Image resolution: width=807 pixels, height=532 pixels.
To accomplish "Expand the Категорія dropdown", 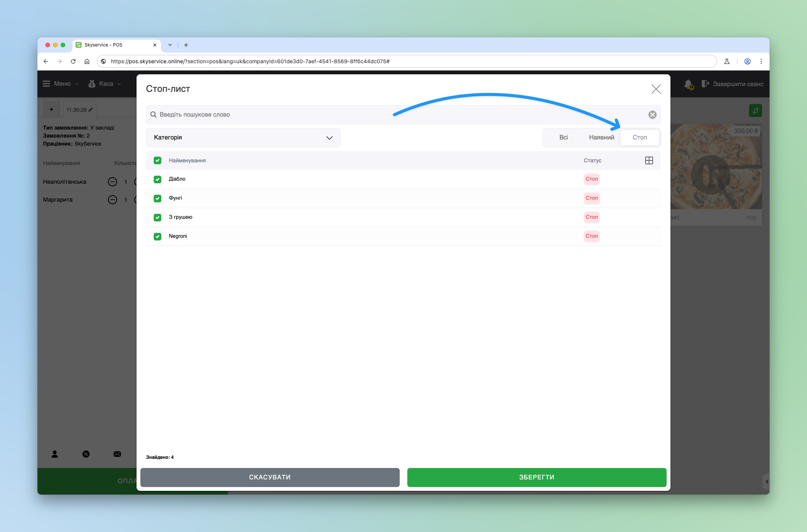I will click(243, 138).
